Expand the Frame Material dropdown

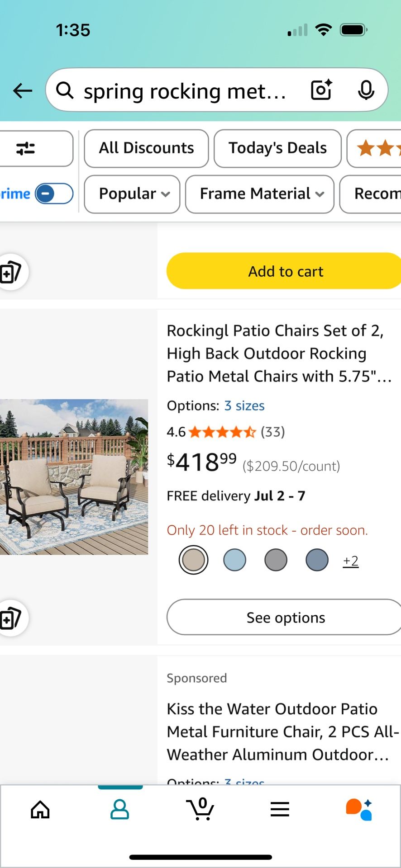click(260, 194)
